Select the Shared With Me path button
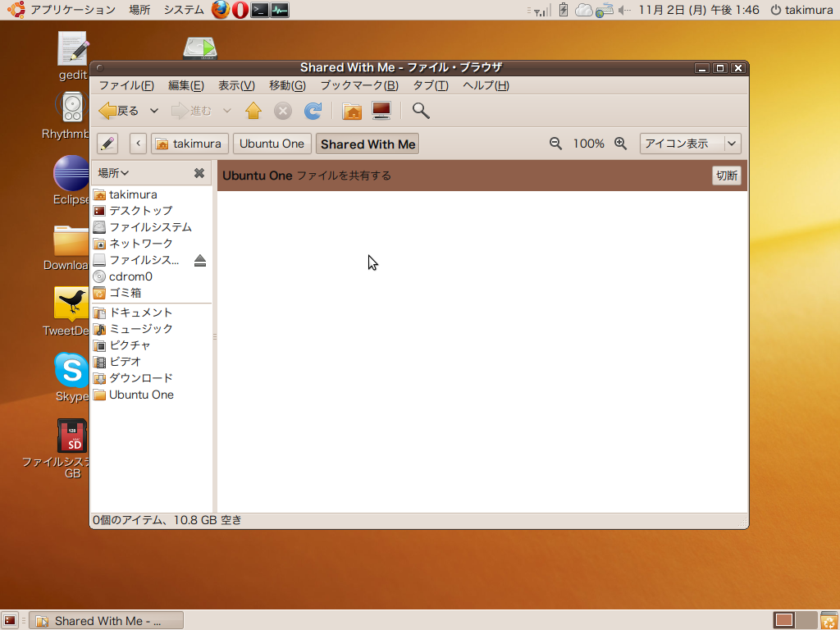 pyautogui.click(x=367, y=144)
